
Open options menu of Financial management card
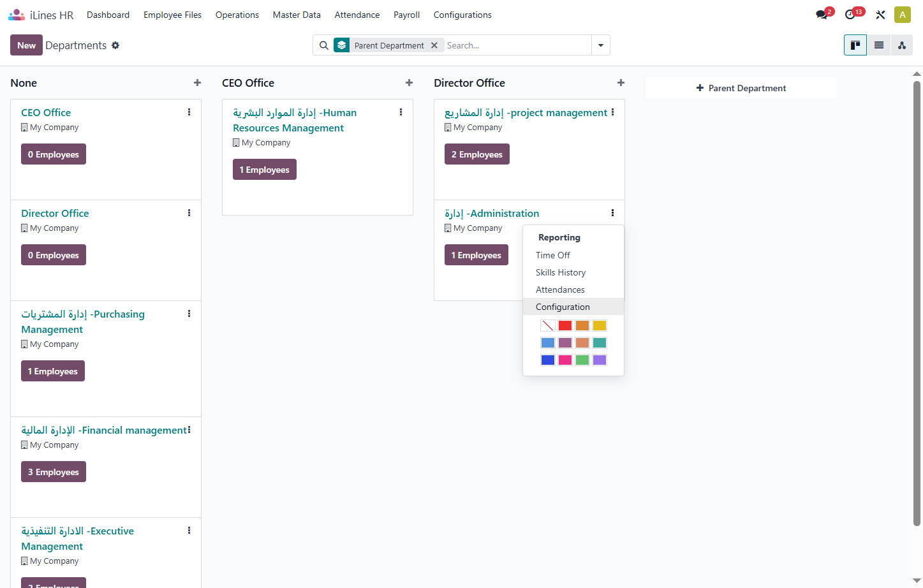click(x=189, y=430)
